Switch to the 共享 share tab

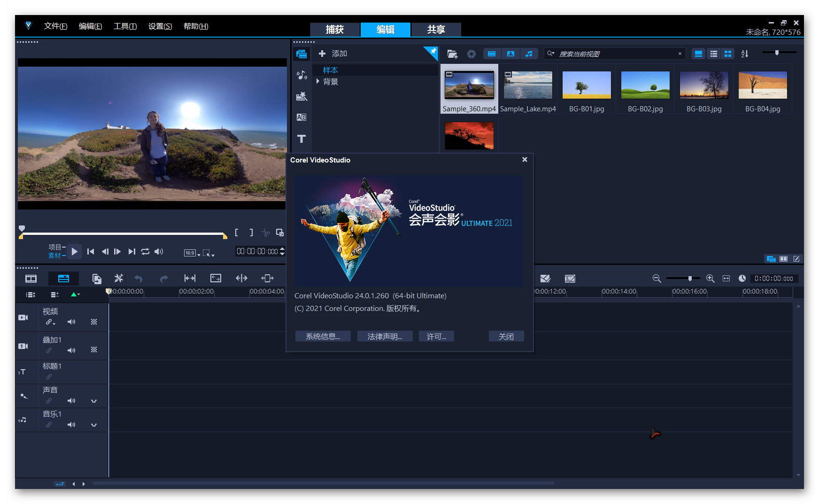tap(436, 30)
